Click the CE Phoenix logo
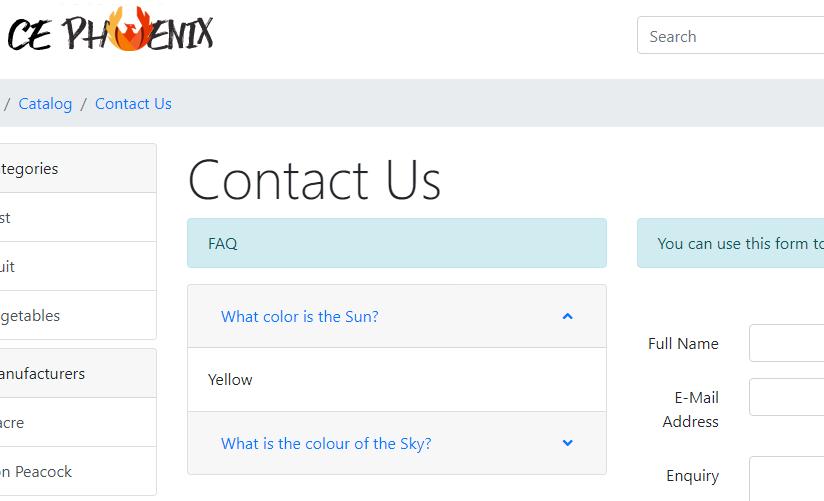Viewport: 824px width, 501px height. pos(110,30)
